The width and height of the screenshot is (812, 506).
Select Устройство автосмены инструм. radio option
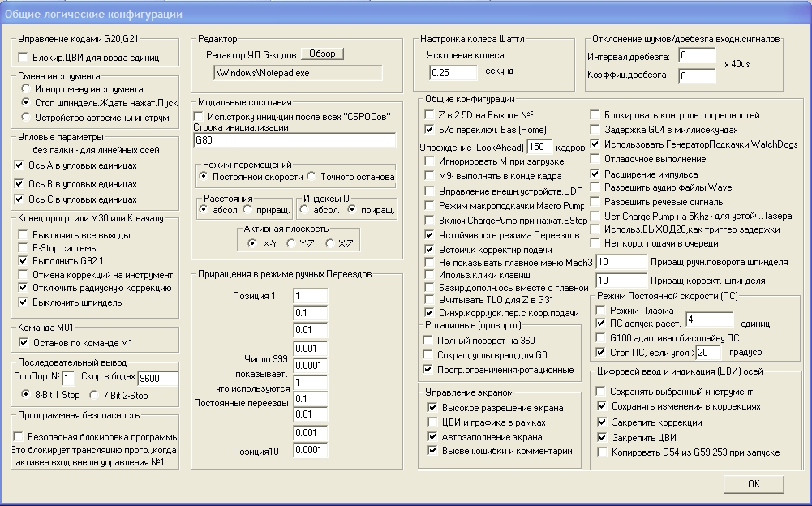pos(26,117)
